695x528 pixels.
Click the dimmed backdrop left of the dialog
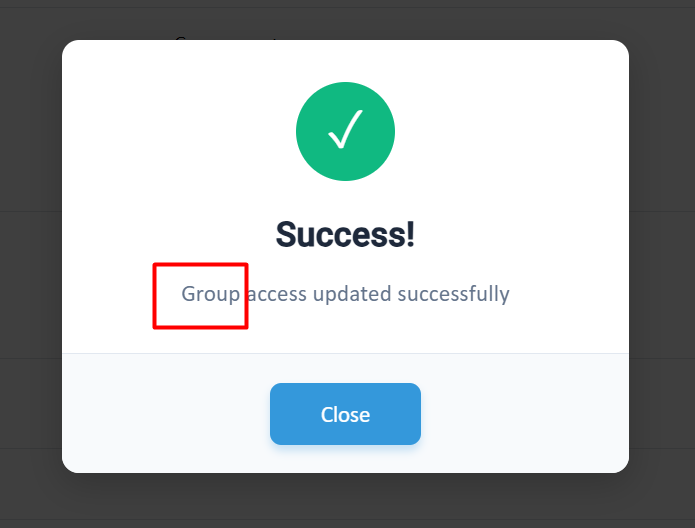pos(31,264)
